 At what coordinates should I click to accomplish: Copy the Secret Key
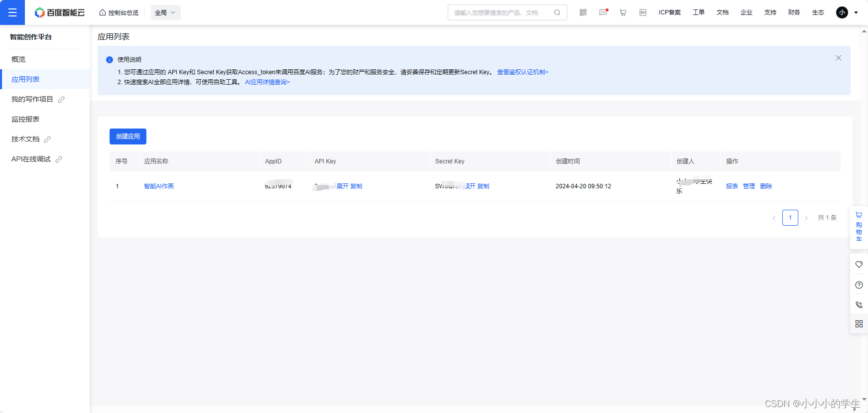(x=483, y=186)
